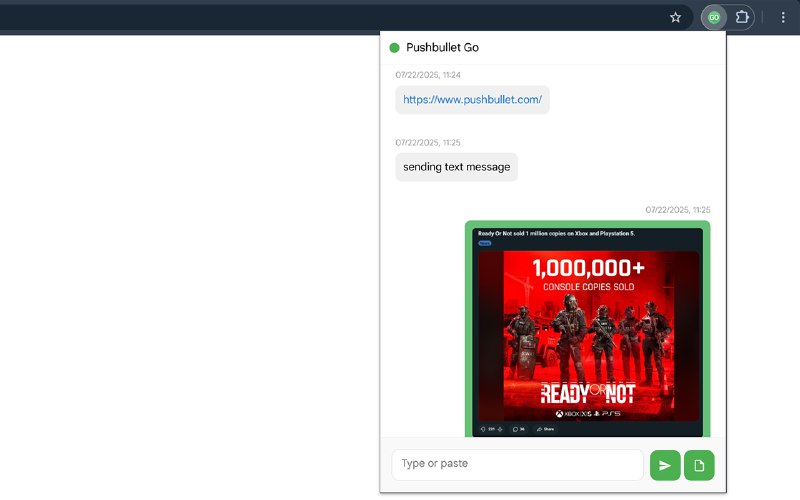800x500 pixels.
Task: Click the headline text inside the pushed image
Action: (x=556, y=233)
